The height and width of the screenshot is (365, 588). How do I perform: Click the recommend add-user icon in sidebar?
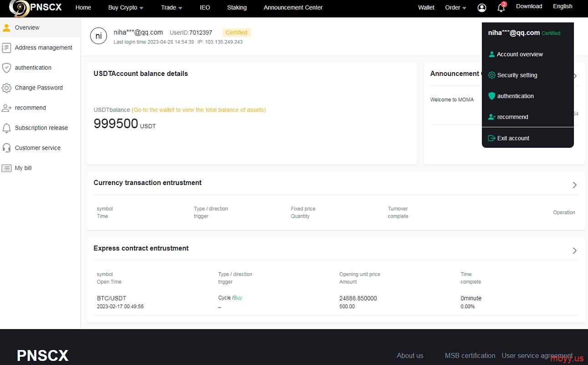(x=6, y=108)
